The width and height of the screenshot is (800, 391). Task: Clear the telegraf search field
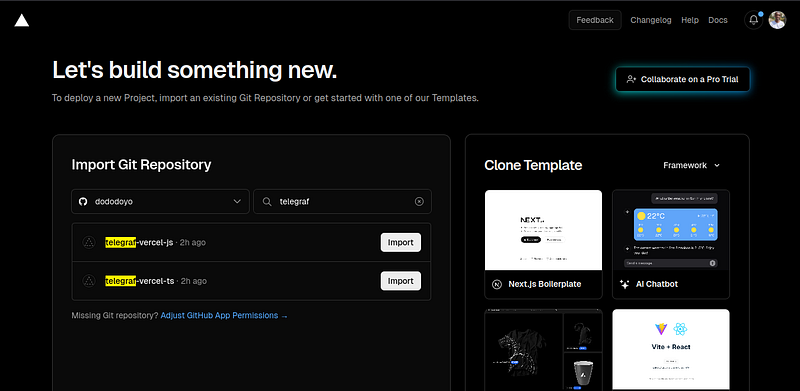point(419,202)
